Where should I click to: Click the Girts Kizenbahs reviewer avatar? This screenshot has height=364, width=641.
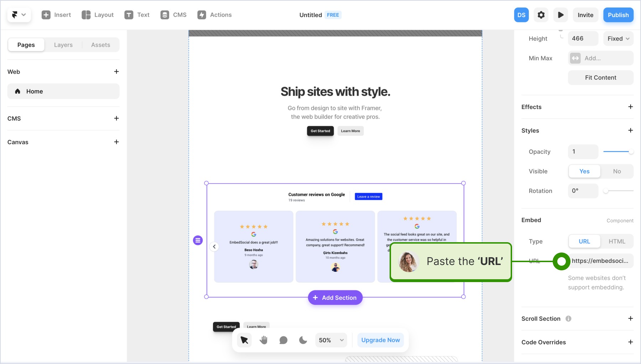pos(335,267)
